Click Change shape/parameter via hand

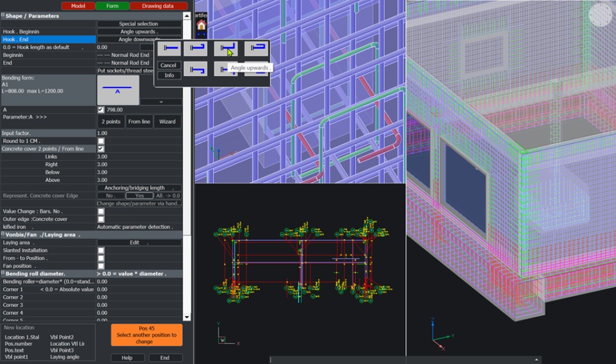point(140,203)
